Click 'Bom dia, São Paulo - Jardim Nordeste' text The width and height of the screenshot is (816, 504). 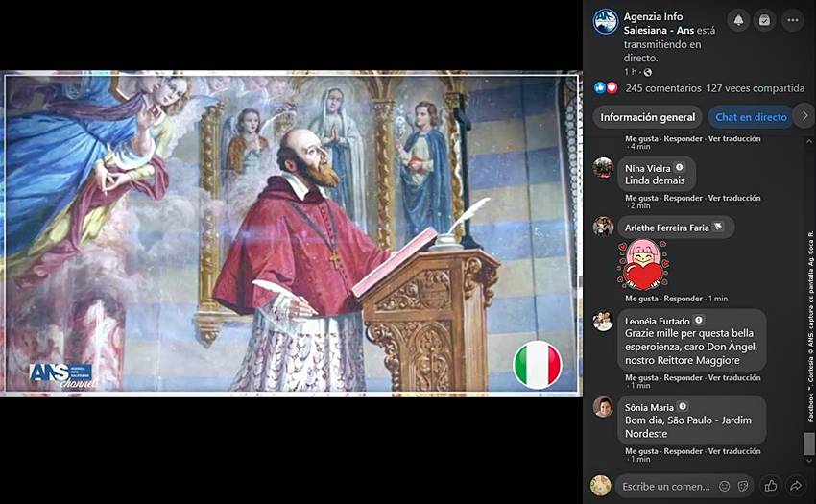click(x=688, y=426)
